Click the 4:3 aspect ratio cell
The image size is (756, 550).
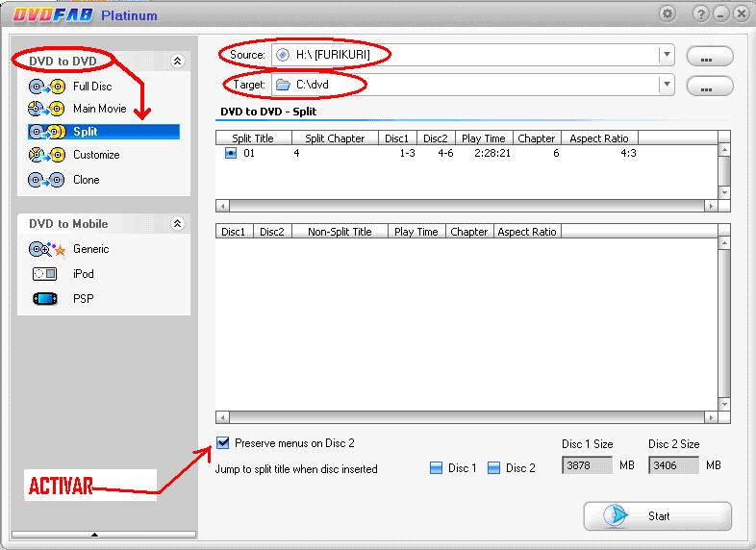(628, 153)
